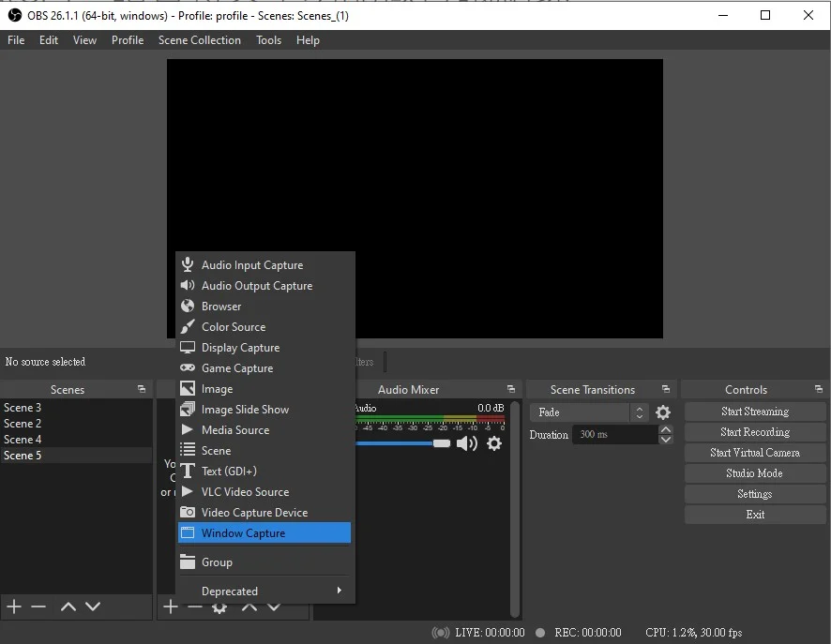Choose Display Capture monitor icon
This screenshot has height=644, width=831.
click(x=187, y=347)
